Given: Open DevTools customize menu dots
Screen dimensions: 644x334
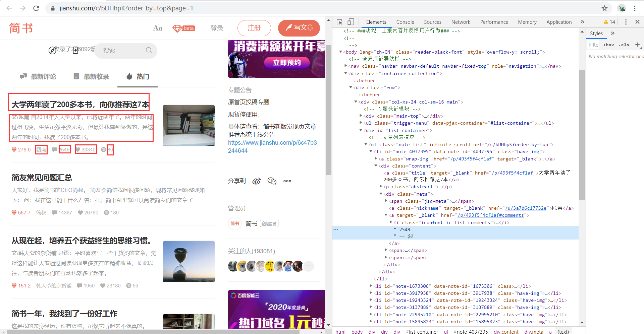Looking at the screenshot, I should (626, 22).
